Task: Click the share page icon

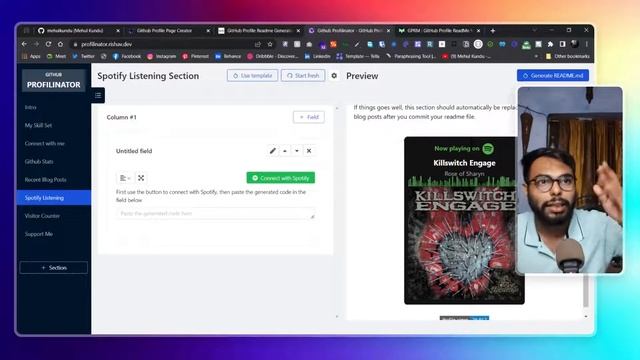Action: [258, 44]
